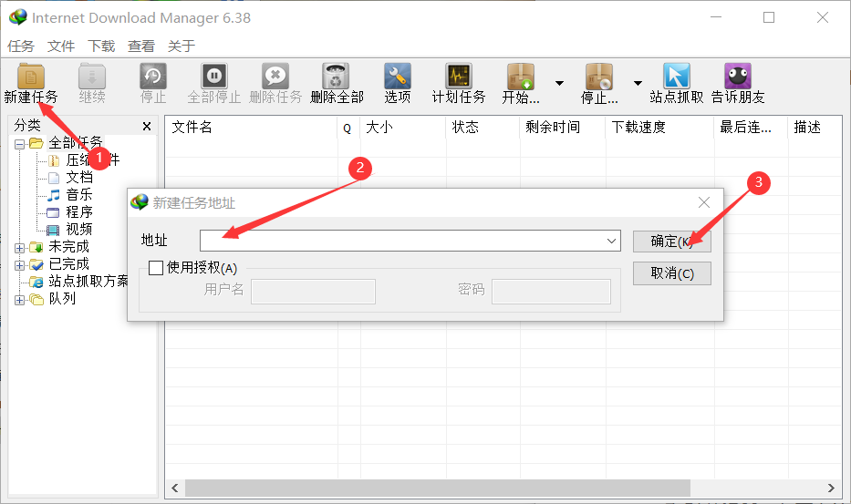The width and height of the screenshot is (851, 504).
Task: Expand the 未完成 tree node
Action: click(x=19, y=248)
